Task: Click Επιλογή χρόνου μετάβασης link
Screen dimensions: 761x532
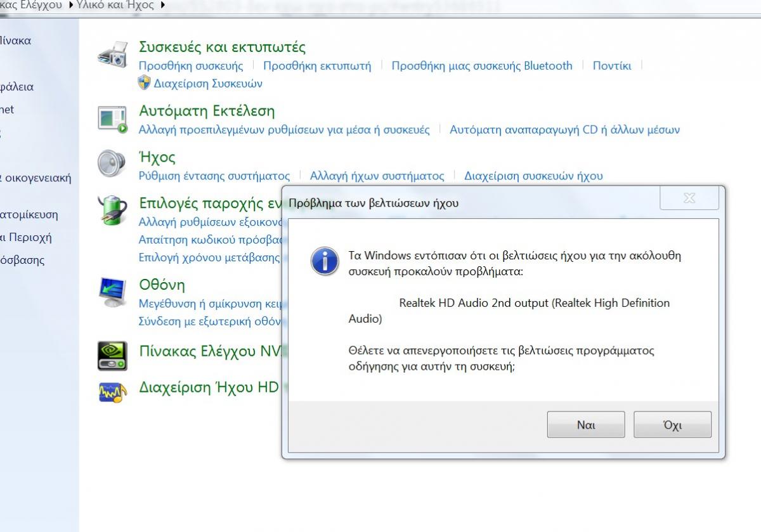Action: [209, 257]
